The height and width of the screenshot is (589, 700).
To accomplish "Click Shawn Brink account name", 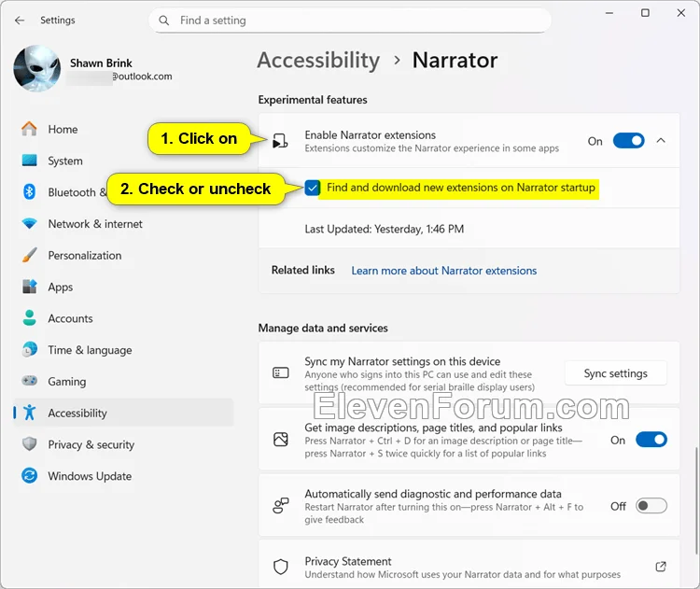I will [101, 63].
